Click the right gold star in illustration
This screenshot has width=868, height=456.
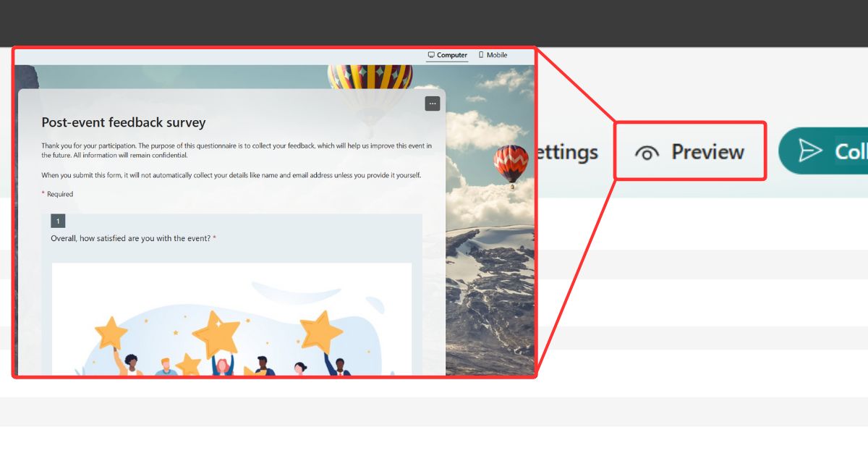pyautogui.click(x=320, y=332)
